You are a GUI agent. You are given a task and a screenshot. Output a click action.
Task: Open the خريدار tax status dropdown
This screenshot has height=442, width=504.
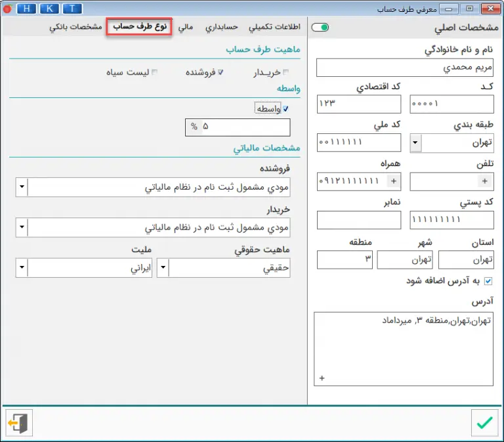coord(22,227)
